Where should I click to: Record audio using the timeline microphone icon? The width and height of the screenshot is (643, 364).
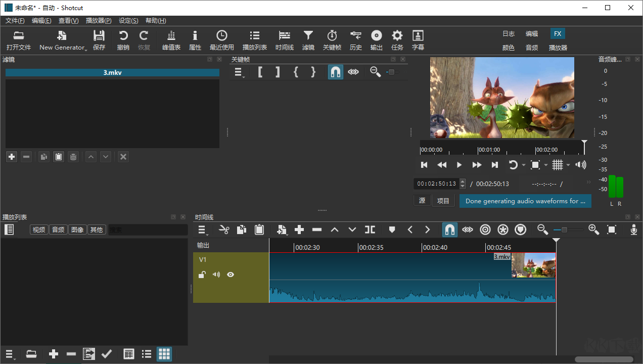click(x=634, y=230)
